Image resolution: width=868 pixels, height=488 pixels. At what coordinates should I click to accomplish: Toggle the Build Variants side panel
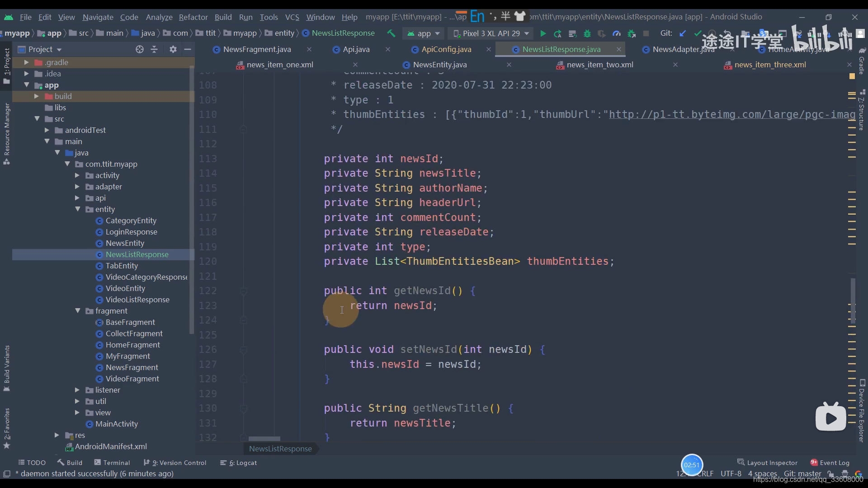(7, 368)
